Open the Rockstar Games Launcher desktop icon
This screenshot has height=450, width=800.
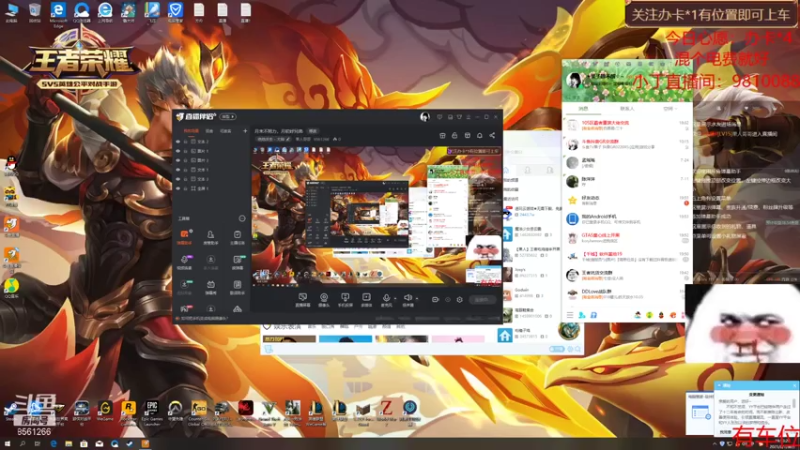click(129, 412)
